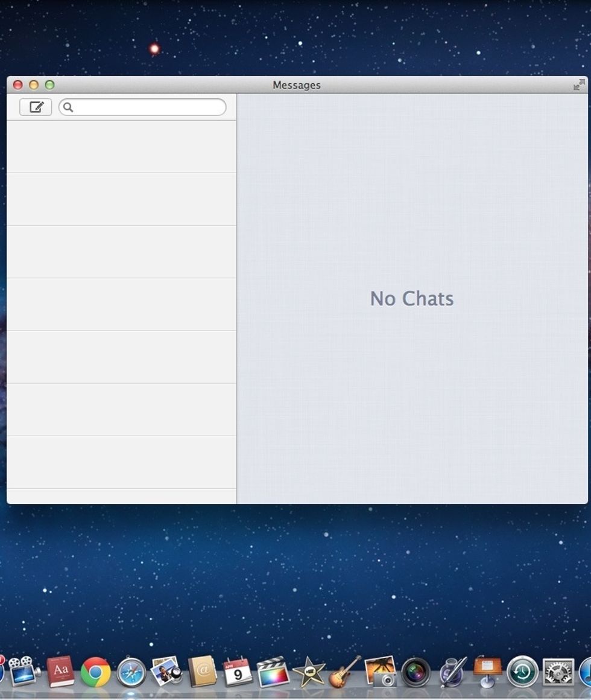Click the magnifying glass in the search bar
591x700 pixels.
[69, 107]
